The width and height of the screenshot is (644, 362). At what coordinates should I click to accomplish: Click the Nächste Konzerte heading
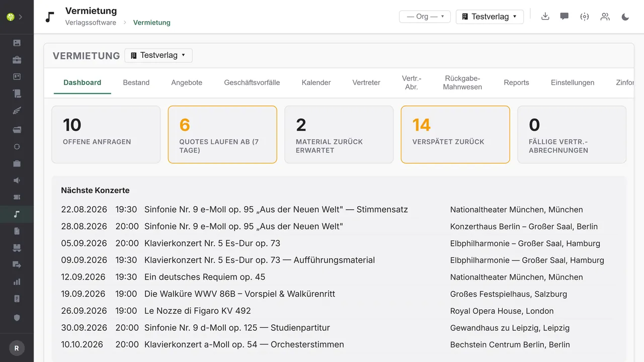95,190
